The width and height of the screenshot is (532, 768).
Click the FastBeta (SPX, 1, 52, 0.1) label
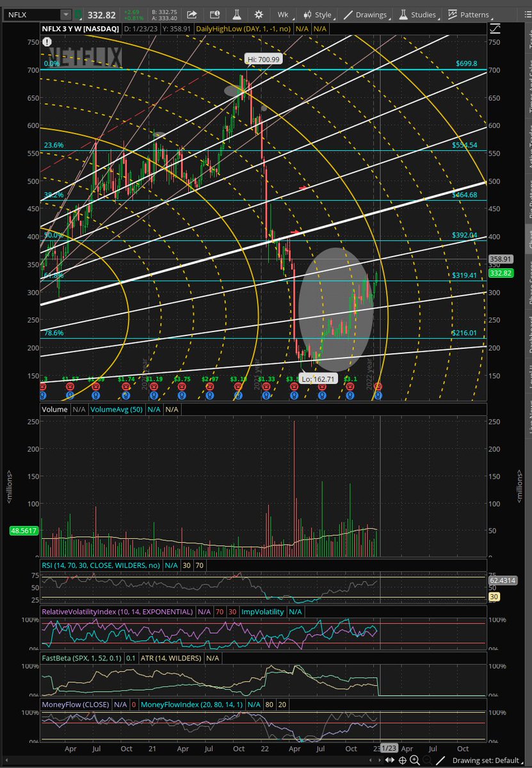pos(81,657)
